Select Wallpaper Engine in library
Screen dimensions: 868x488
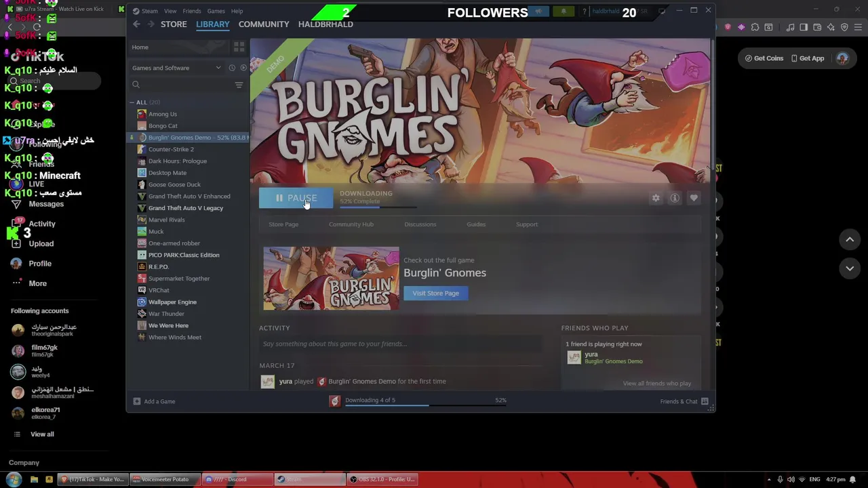[x=172, y=302]
